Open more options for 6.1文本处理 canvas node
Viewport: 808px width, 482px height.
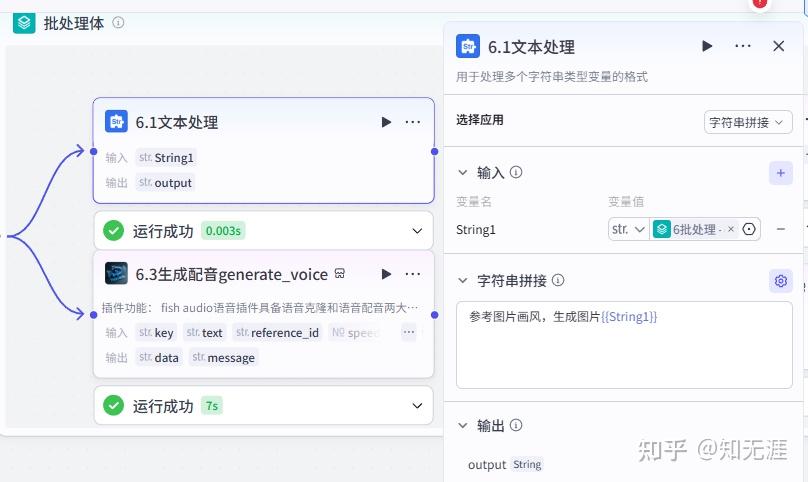coord(413,122)
